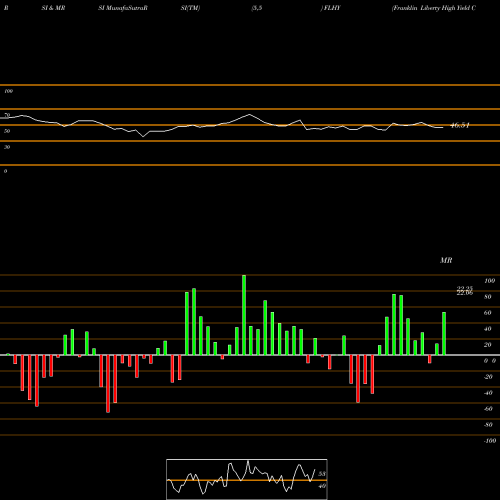Click the FLHY ticker symbol in header
This screenshot has height=500, width=500.
pos(332,8)
